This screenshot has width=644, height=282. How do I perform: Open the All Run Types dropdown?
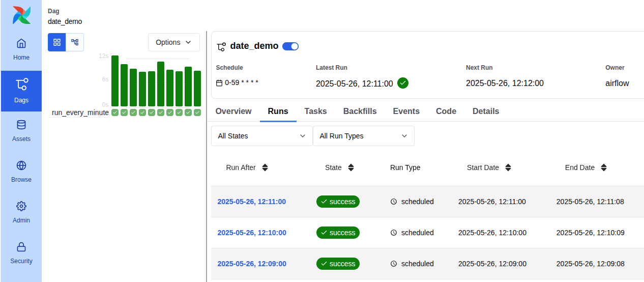363,136
